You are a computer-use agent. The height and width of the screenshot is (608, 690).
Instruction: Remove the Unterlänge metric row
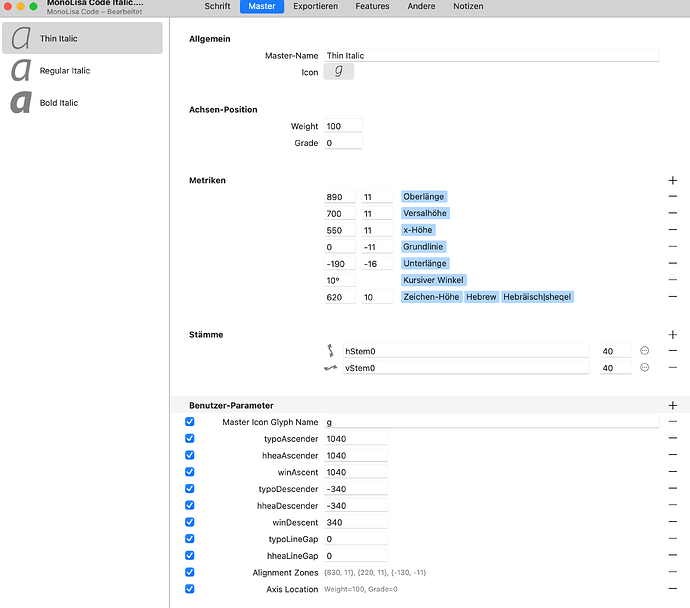672,263
